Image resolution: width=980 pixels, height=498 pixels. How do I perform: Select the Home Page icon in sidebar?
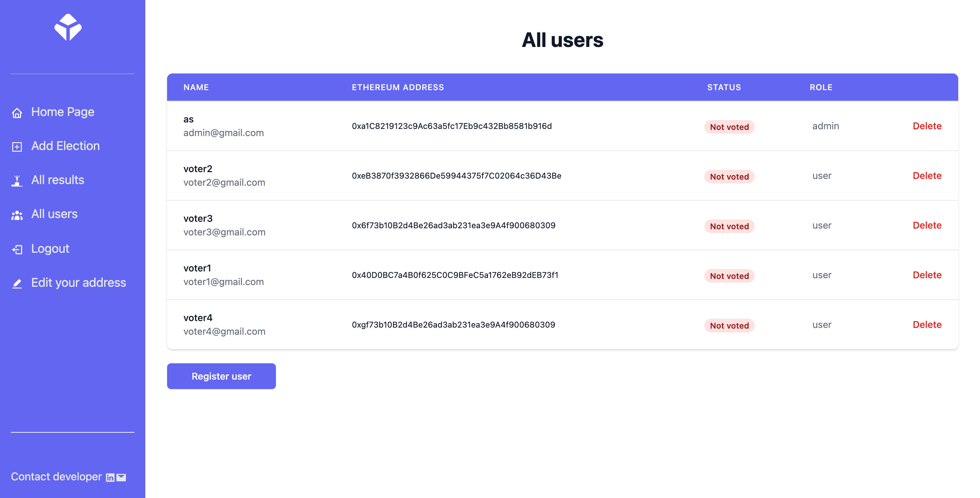click(x=17, y=113)
